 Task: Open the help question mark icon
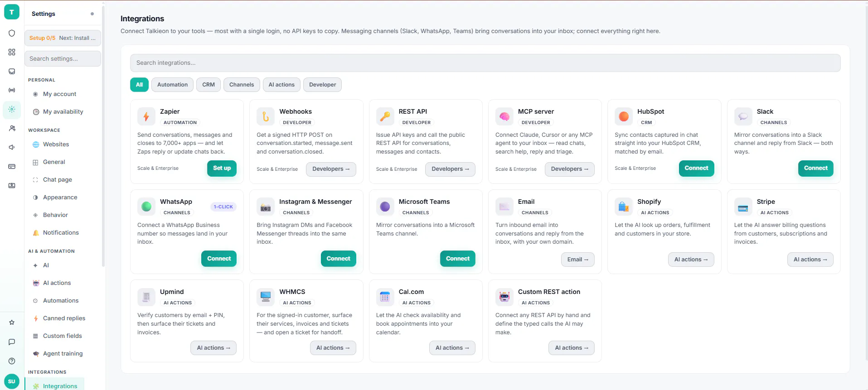(x=12, y=361)
